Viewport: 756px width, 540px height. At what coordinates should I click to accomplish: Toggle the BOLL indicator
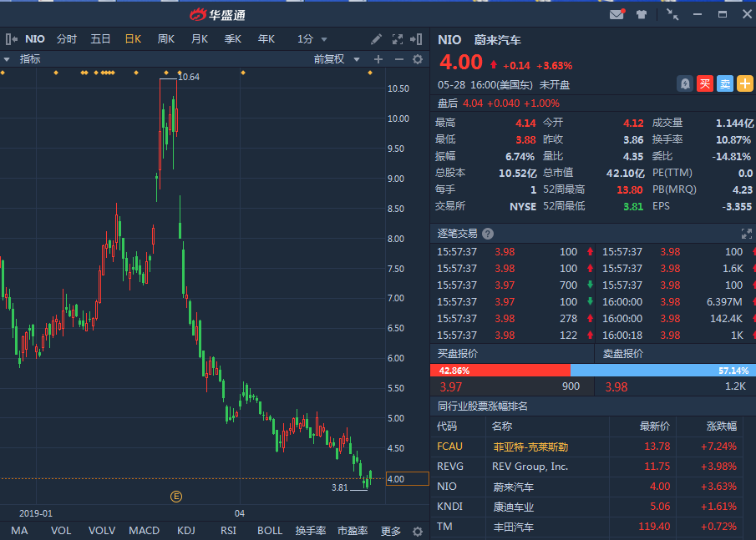(269, 531)
